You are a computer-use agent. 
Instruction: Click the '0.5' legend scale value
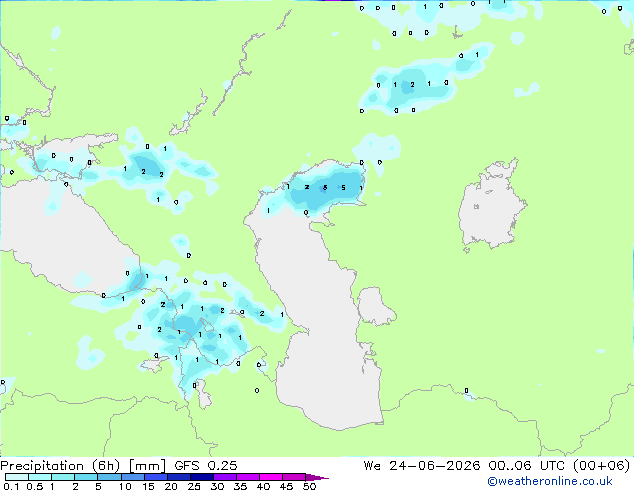(x=35, y=486)
